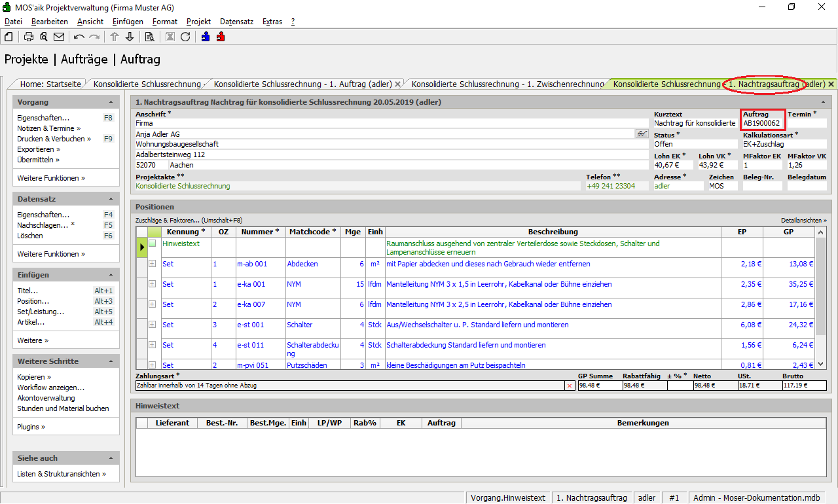Click the move down arrow icon
Screen dimensions: 838x504
pos(130,37)
